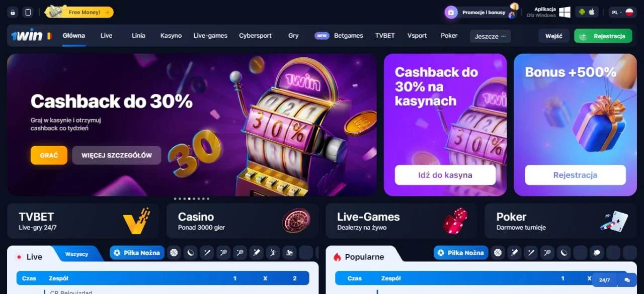Click the lock icon at top left
This screenshot has width=644, height=294.
pos(13,12)
